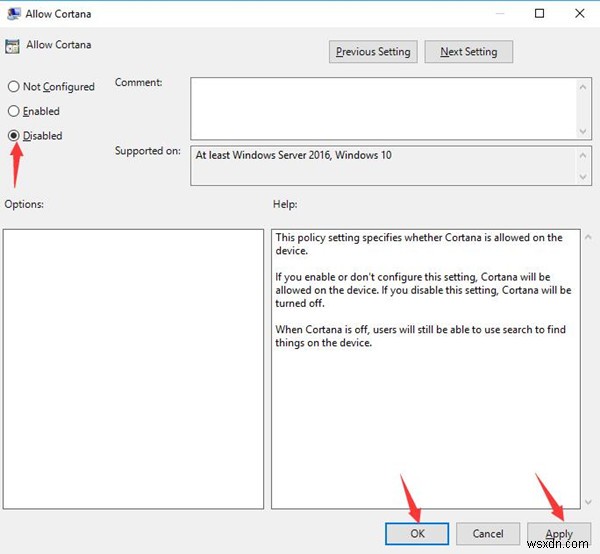Click the Cancel button
The width and height of the screenshot is (600, 554).
coord(488,533)
